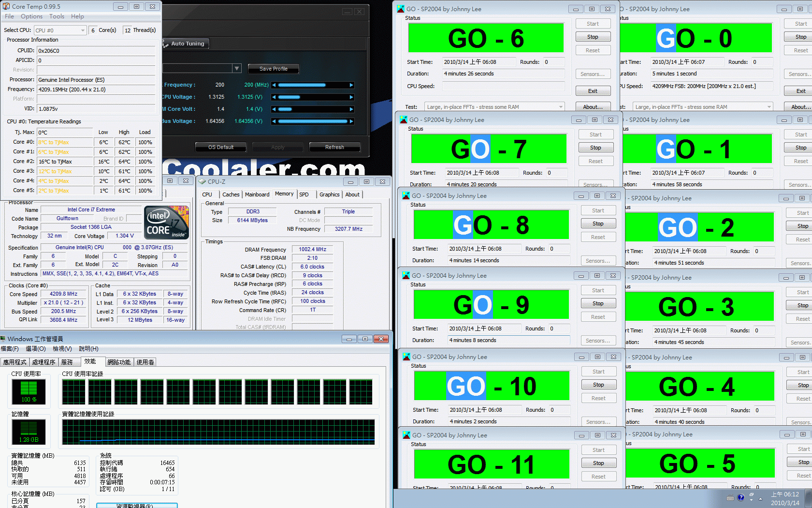Click the OS Default button

221,147
